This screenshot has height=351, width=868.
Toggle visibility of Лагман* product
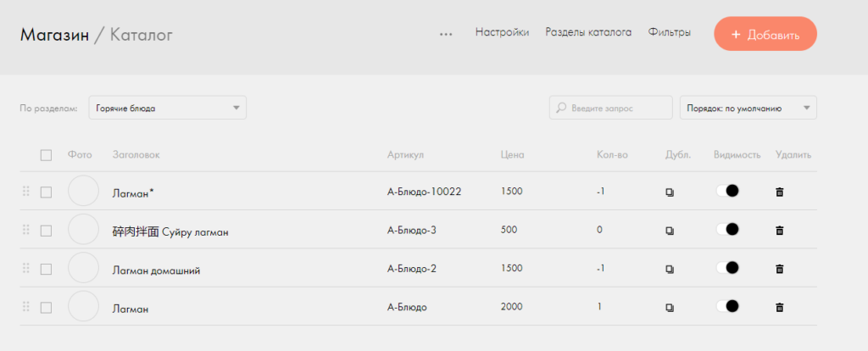click(728, 192)
